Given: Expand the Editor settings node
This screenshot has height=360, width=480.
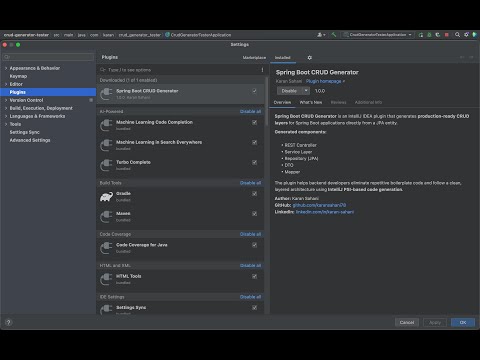Looking at the screenshot, I should tap(6, 84).
